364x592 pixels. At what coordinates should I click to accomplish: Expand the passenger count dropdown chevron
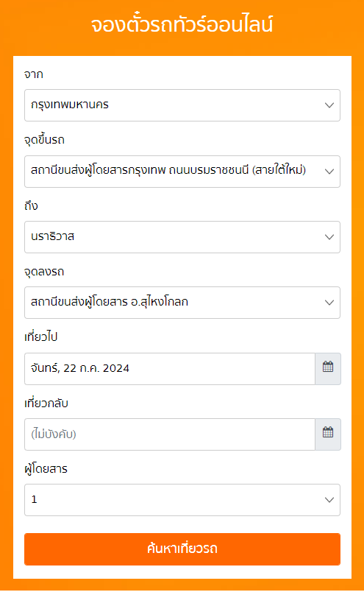[329, 500]
